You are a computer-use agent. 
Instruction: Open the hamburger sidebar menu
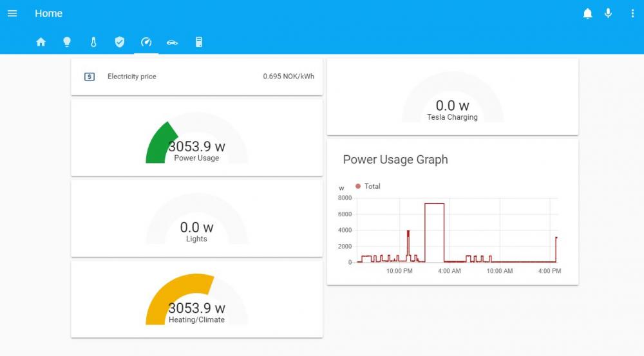pyautogui.click(x=12, y=14)
